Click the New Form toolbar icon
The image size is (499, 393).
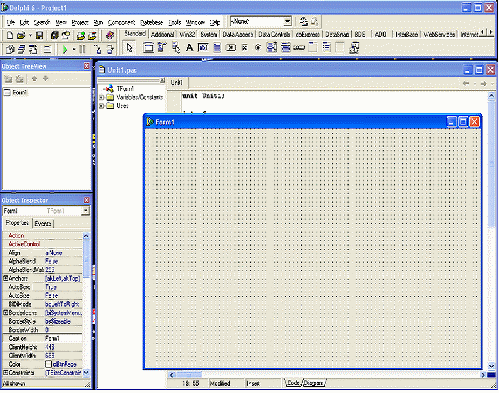pos(47,49)
